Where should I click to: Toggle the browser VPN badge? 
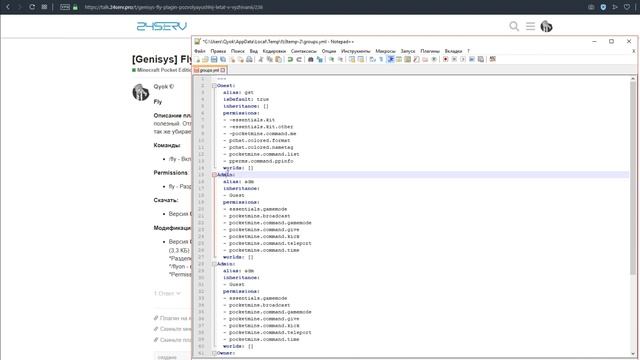tap(64, 7)
